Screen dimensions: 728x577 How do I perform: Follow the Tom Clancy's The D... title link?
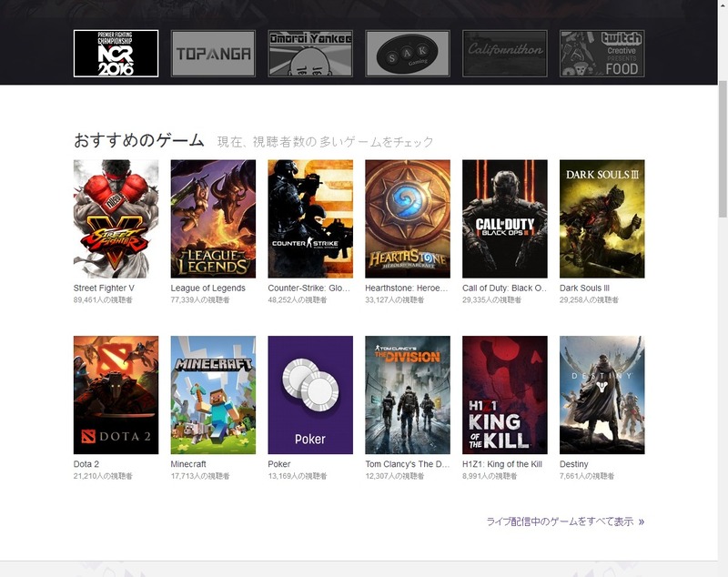click(408, 464)
